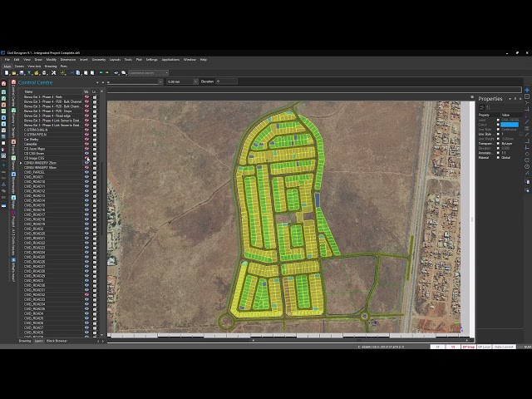Open the Draw menu

(x=38, y=60)
